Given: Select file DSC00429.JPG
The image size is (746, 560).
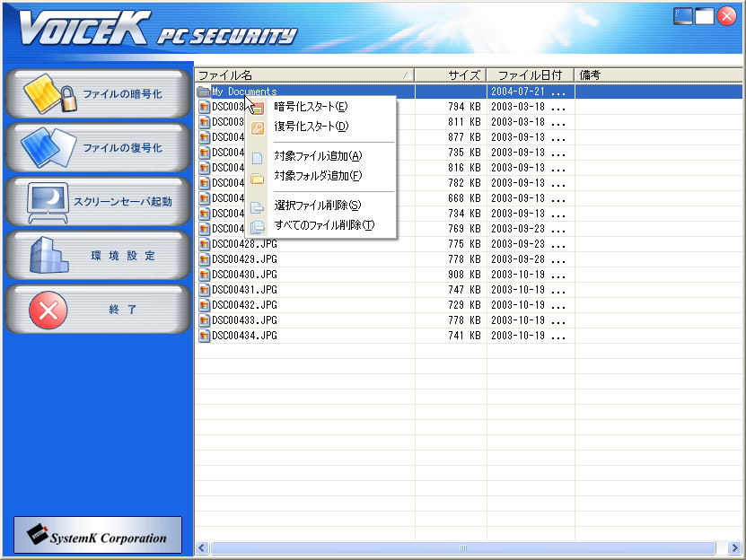Looking at the screenshot, I should (x=244, y=259).
